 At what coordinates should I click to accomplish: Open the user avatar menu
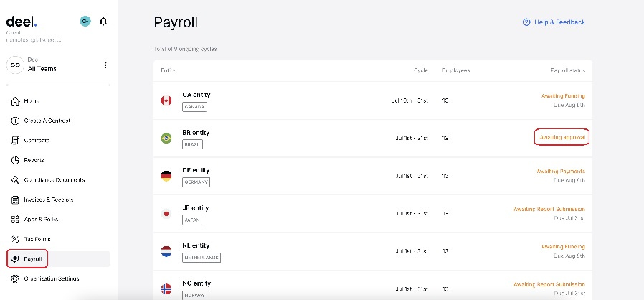point(85,22)
